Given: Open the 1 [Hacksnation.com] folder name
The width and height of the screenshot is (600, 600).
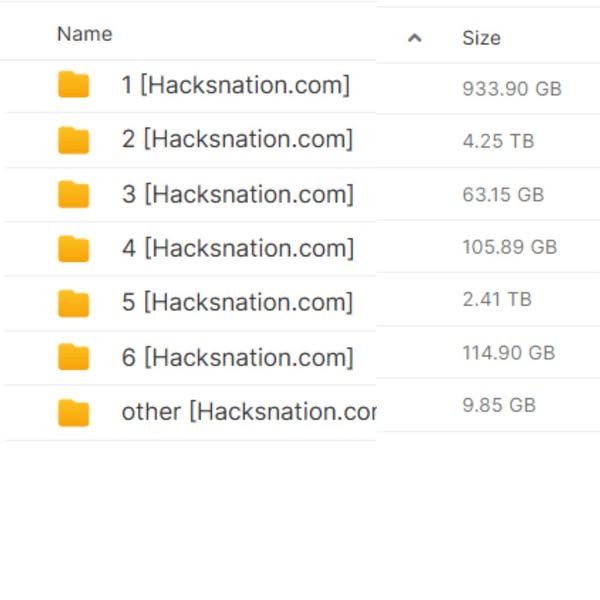Looking at the screenshot, I should point(236,86).
